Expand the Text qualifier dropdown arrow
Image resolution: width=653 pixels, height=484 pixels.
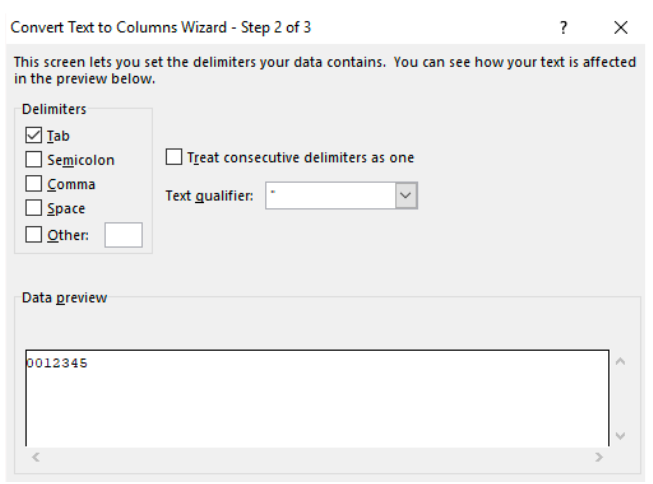click(406, 195)
